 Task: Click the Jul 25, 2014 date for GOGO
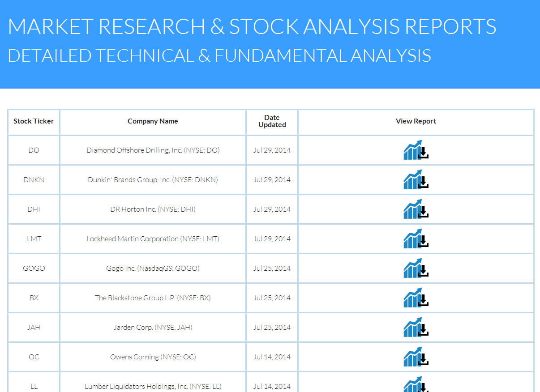[x=272, y=268]
